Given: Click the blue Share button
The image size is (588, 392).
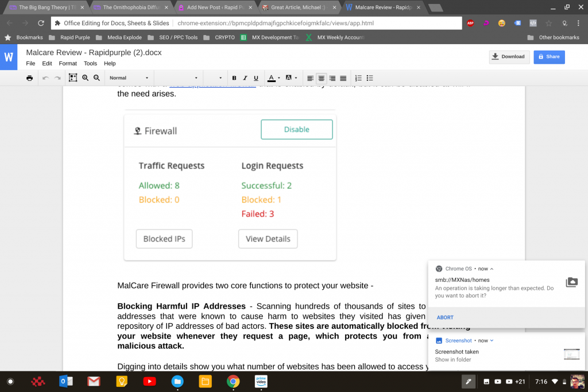Looking at the screenshot, I should 549,57.
